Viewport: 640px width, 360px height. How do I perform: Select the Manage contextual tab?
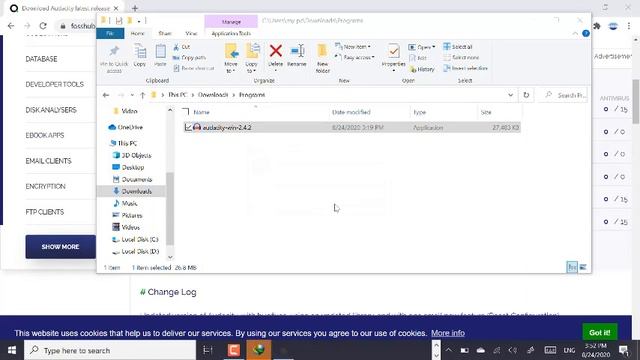(x=231, y=22)
